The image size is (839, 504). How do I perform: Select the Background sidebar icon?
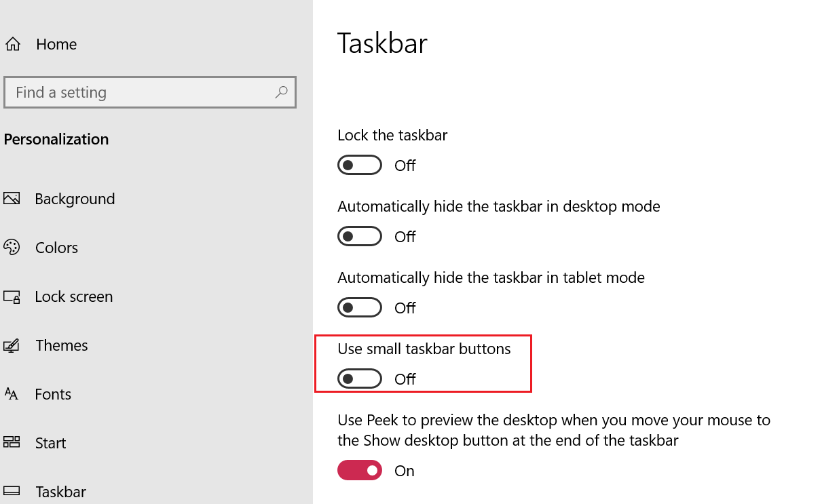(x=12, y=198)
